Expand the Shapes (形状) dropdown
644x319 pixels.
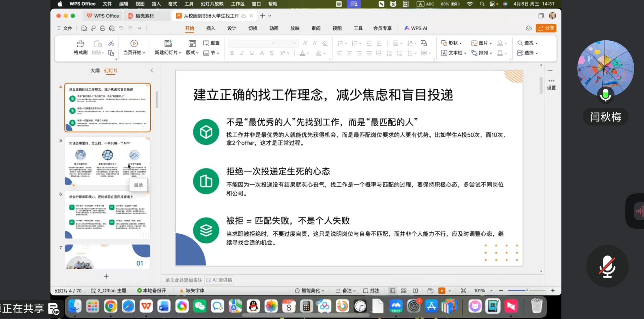coord(452,43)
